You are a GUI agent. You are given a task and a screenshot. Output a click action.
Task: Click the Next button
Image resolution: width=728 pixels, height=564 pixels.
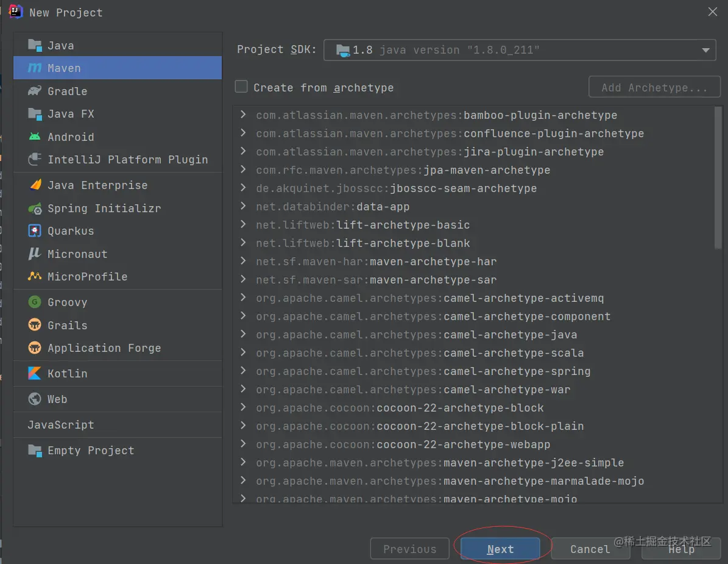tap(501, 549)
